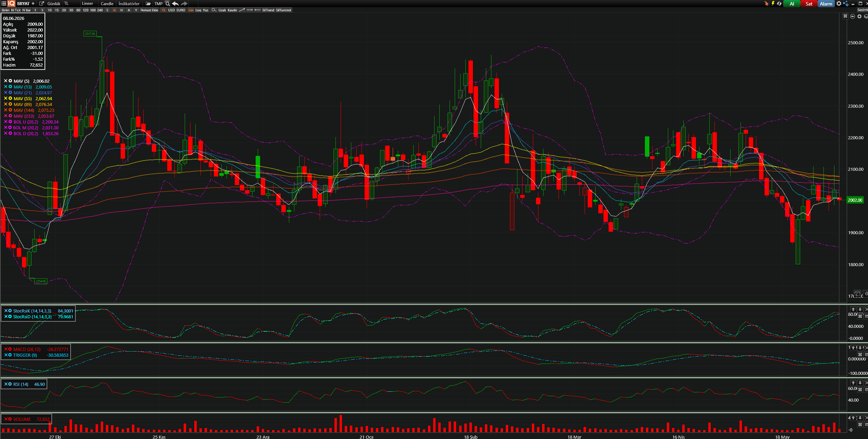Open chart in external window icon
The height and width of the screenshot is (439, 868).
41,3
